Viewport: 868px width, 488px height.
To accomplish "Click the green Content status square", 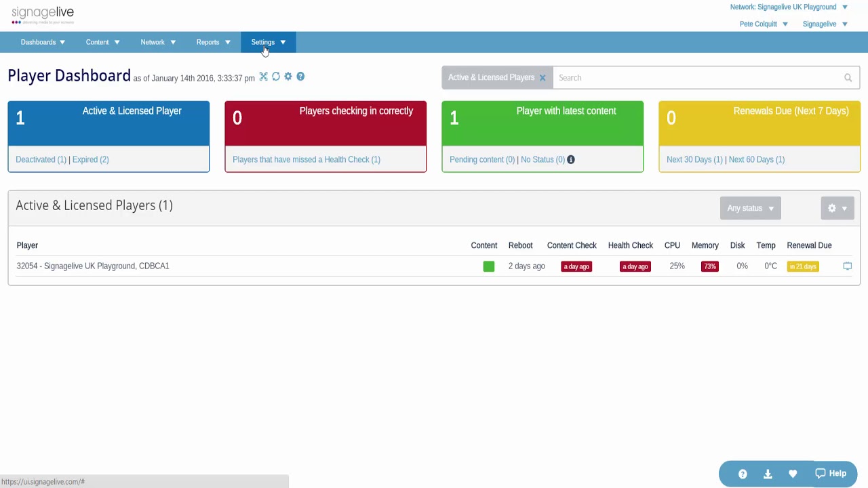I will [489, 266].
